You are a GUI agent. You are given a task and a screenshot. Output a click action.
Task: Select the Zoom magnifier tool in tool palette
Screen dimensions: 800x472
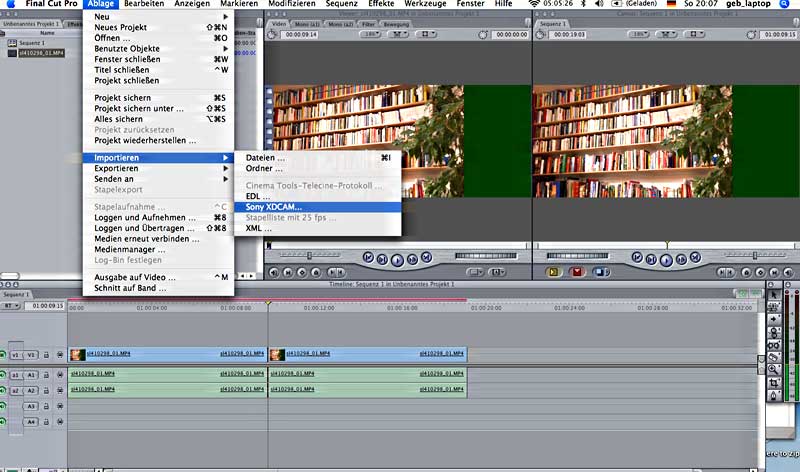[x=773, y=369]
